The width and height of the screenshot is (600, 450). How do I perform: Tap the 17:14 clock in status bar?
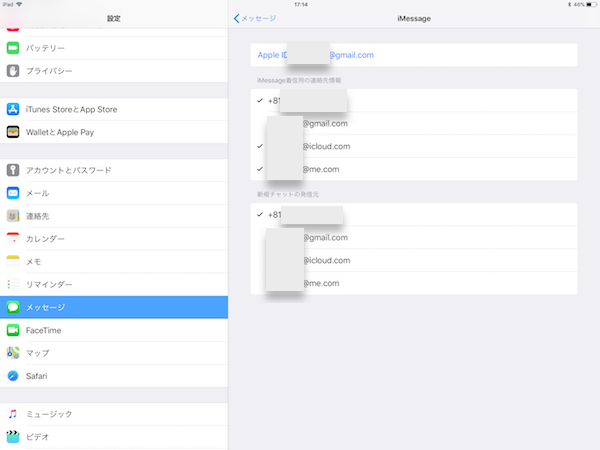point(301,5)
